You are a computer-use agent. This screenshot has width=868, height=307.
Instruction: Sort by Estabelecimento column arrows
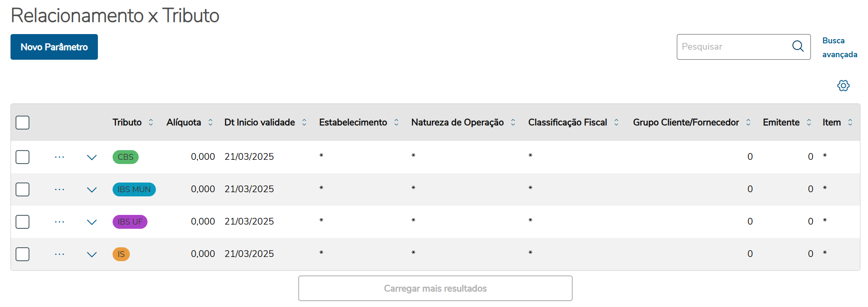click(396, 122)
